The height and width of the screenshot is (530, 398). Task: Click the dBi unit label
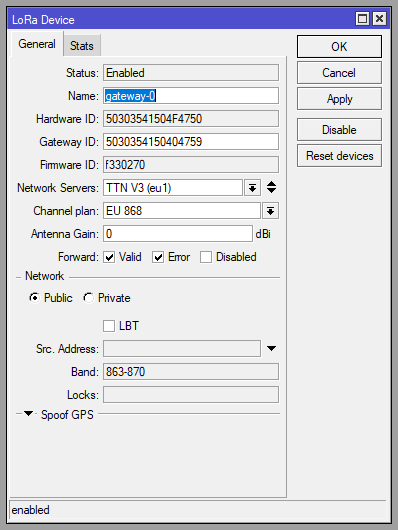[x=263, y=234]
